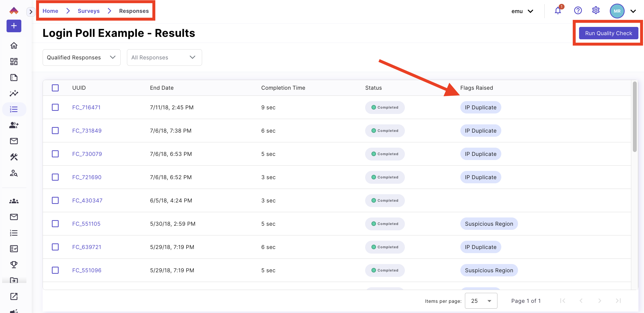The image size is (644, 313).
Task: Check the box for row FC_551096
Action: (55, 270)
